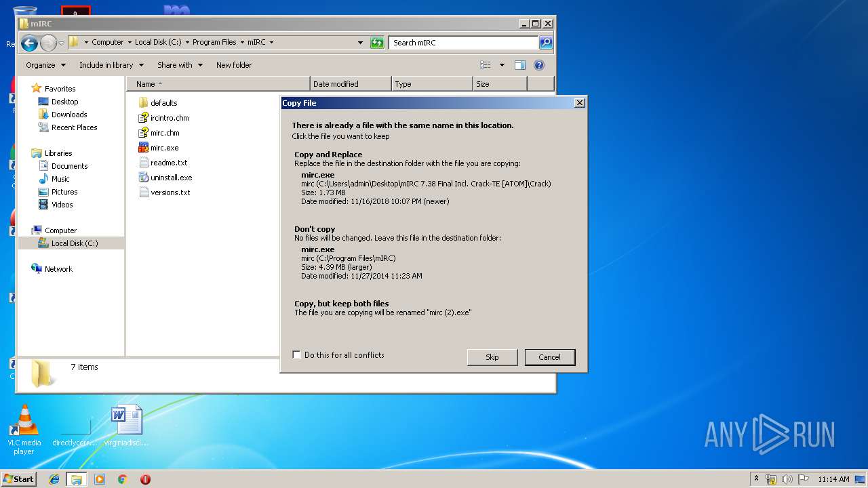Click the Windows Explorer taskbar icon
The width and height of the screenshot is (868, 488).
pyautogui.click(x=77, y=479)
